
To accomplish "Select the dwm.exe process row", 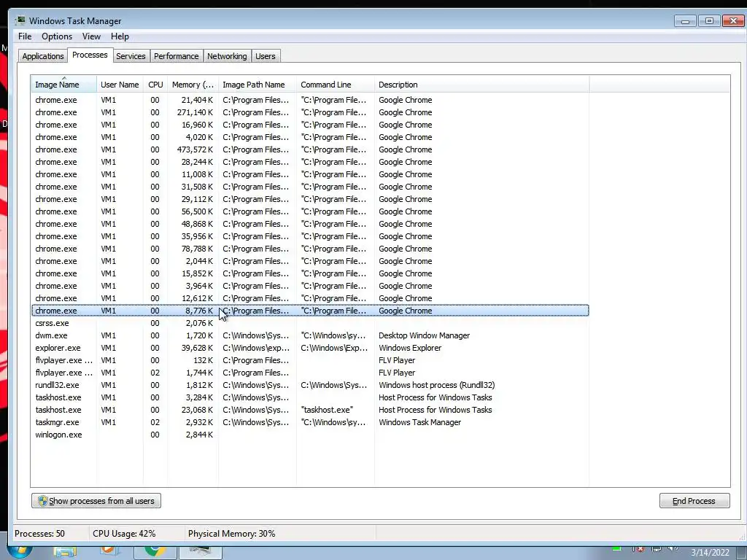I will pyautogui.click(x=310, y=335).
